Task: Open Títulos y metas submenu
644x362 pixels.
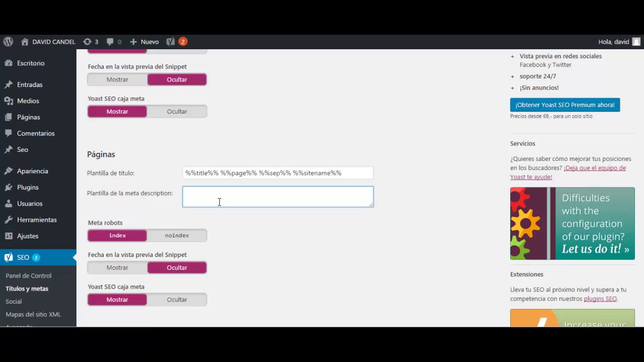Action: click(27, 289)
